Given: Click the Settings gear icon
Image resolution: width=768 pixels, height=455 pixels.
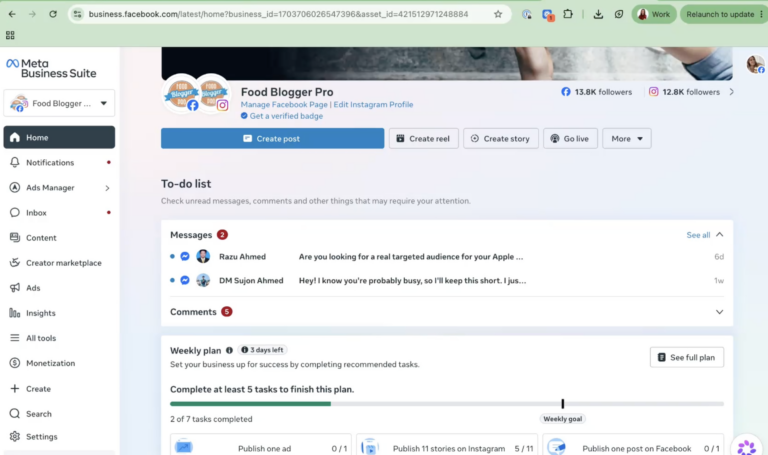Looking at the screenshot, I should (15, 436).
